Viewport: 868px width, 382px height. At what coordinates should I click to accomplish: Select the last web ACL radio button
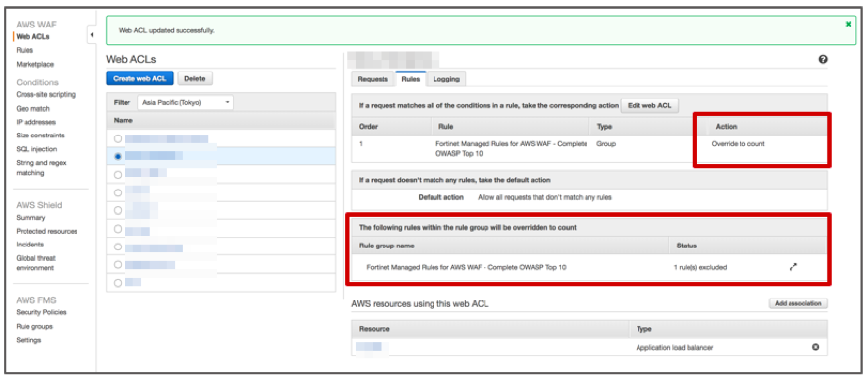click(118, 282)
